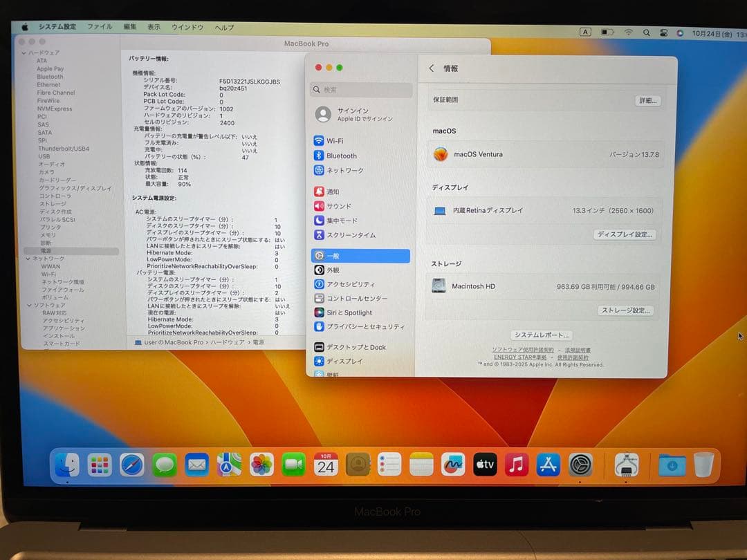Open the Apple menu
747x560 pixels.
(26, 26)
